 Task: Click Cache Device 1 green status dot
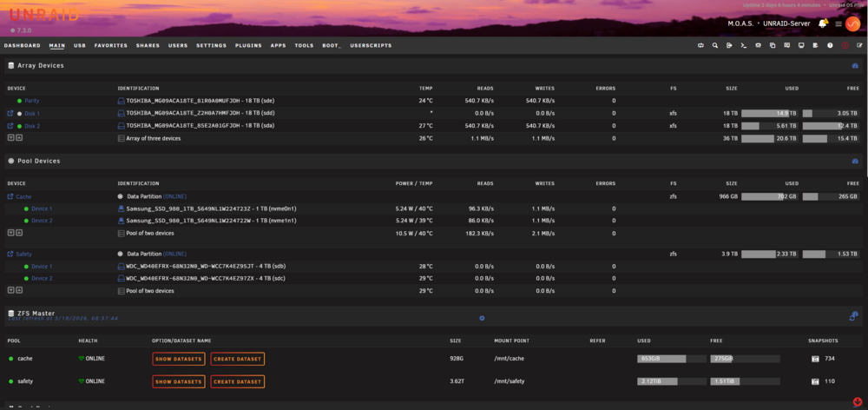point(25,208)
